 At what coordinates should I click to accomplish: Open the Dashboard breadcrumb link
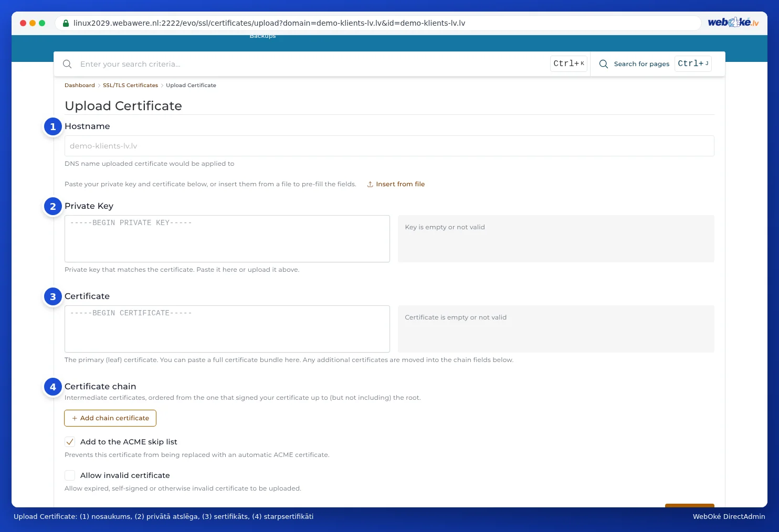tap(80, 86)
